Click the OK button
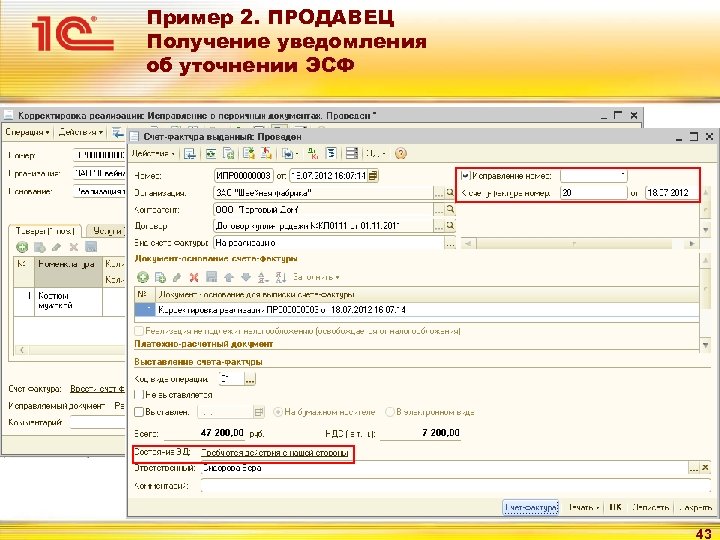Viewport: 720px width, 540px height. pos(615,507)
